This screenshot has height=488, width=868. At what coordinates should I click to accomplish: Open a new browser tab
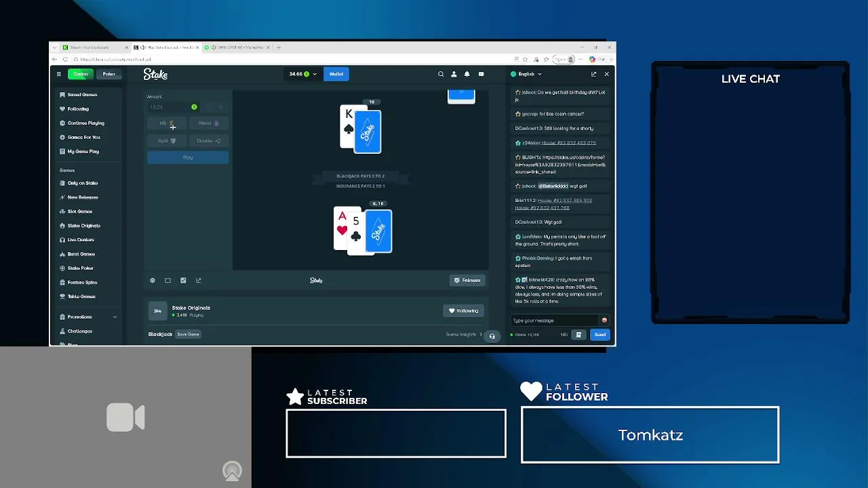pos(279,47)
